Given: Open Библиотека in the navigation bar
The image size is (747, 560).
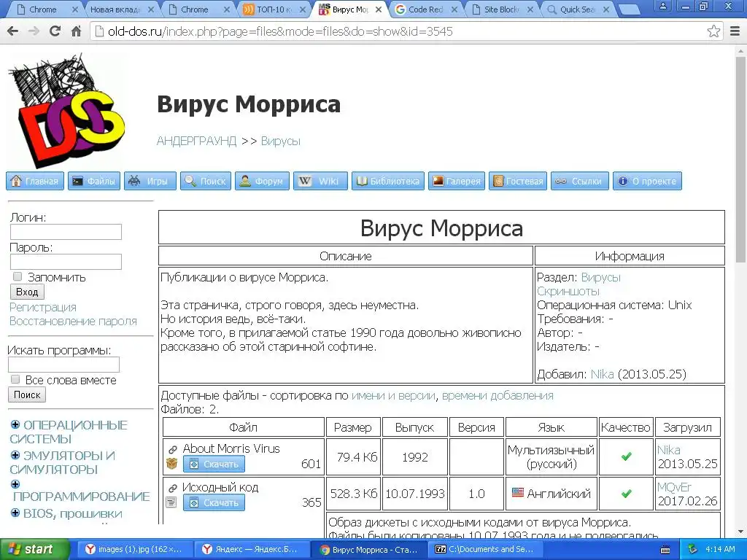Looking at the screenshot, I should pyautogui.click(x=388, y=181).
